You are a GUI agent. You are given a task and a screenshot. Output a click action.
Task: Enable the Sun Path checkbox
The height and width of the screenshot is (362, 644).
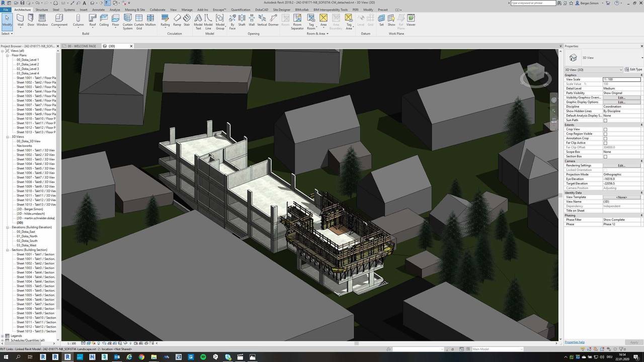pos(605,120)
